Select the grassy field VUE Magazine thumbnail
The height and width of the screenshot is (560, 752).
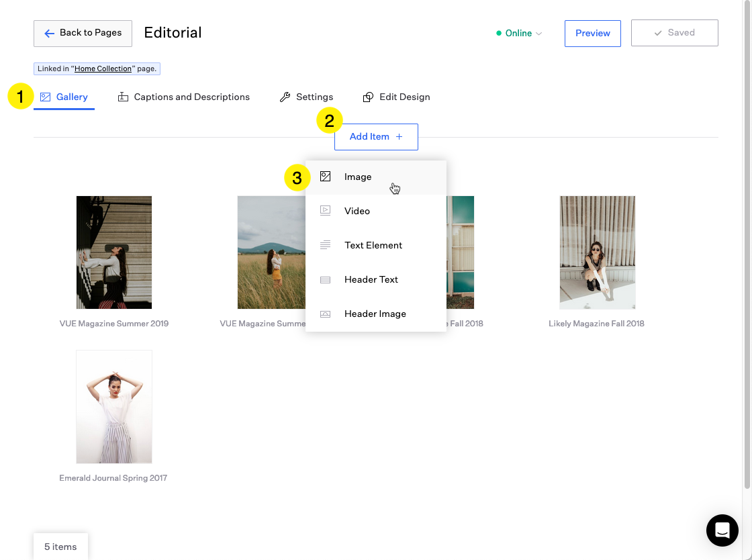click(271, 252)
